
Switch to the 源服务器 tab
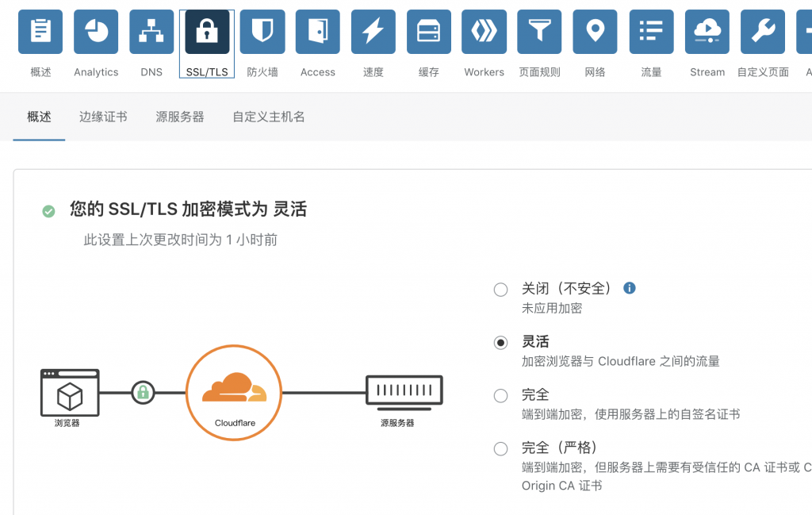180,117
